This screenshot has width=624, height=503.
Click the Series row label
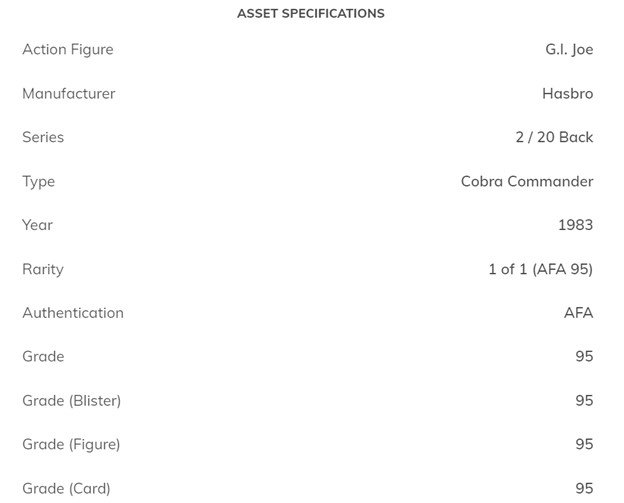point(43,138)
